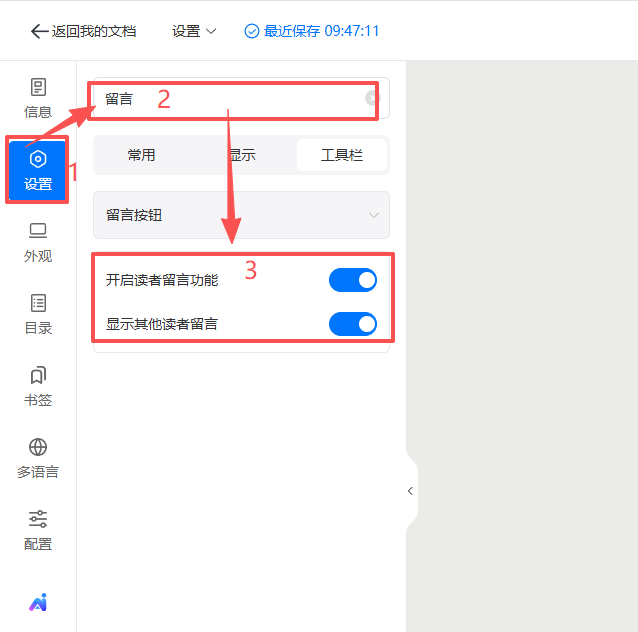
Task: Expand the 设置 dropdown in top bar
Action: (194, 31)
